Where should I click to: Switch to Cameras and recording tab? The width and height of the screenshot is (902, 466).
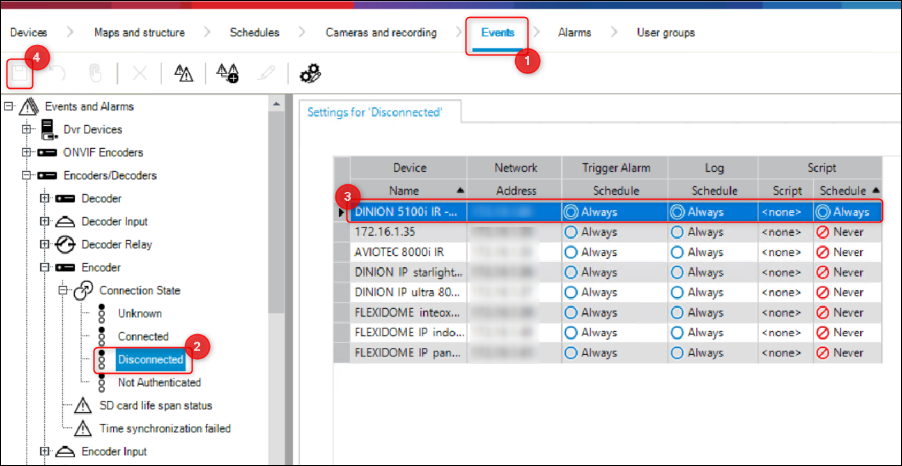coord(381,33)
